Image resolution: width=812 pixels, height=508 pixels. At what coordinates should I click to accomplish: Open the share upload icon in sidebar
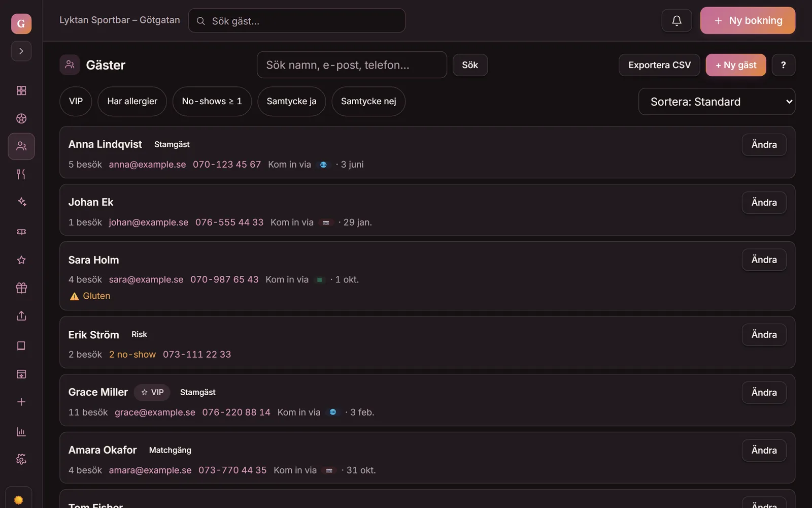[21, 316]
